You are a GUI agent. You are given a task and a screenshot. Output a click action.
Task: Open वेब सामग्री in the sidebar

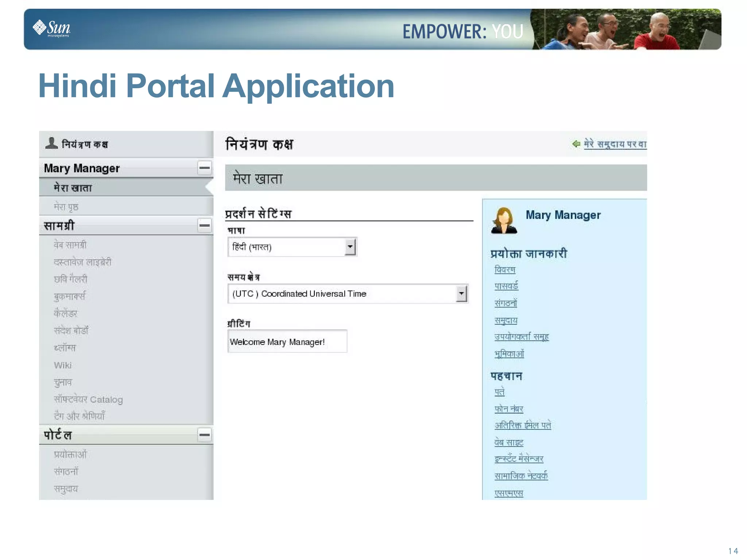pos(70,245)
